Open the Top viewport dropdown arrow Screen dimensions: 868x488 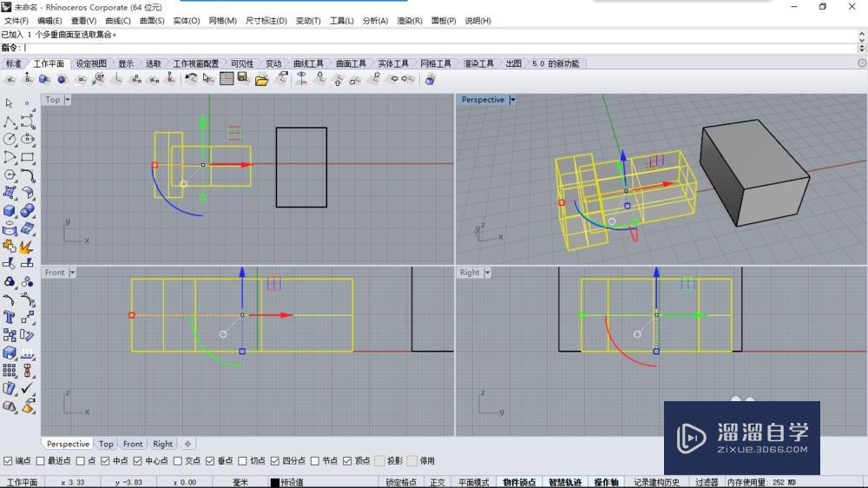pos(68,100)
